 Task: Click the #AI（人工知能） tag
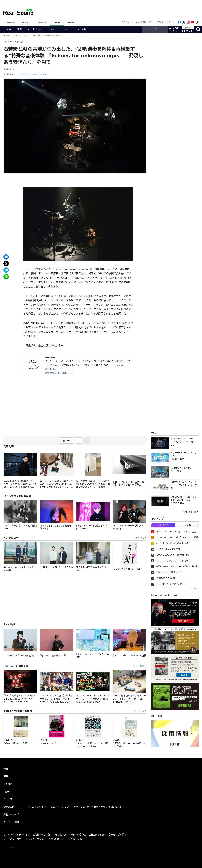pyautogui.click(x=41, y=75)
